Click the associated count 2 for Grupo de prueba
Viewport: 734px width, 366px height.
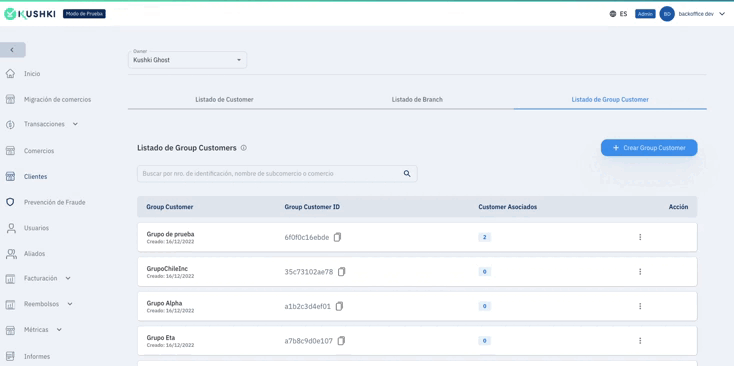click(484, 237)
